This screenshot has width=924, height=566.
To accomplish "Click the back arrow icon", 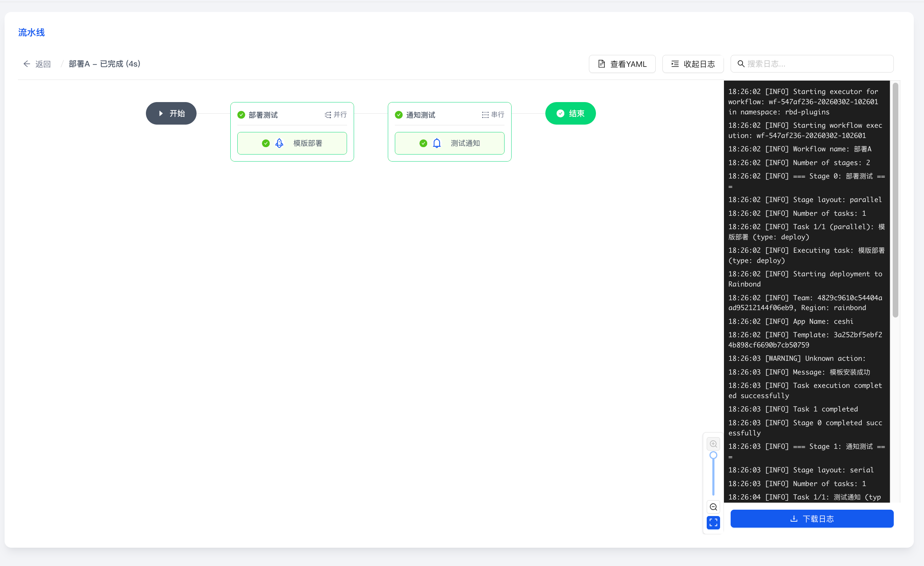I will 27,64.
